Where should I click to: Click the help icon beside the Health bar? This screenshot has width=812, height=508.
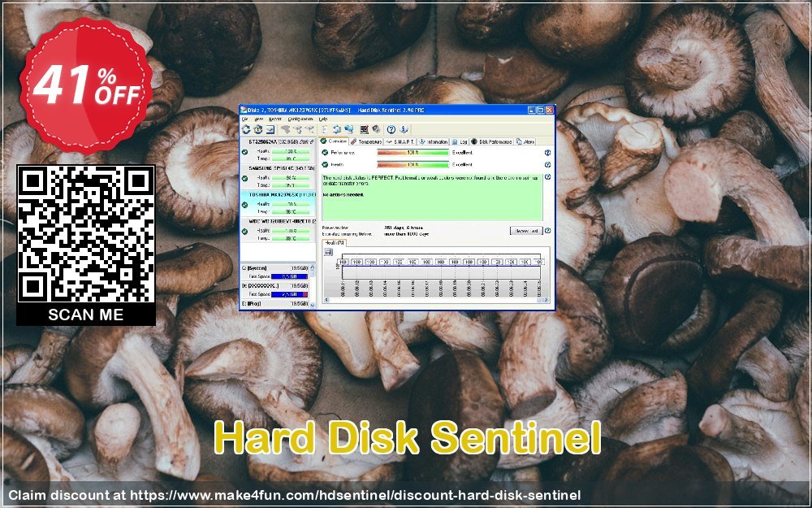(x=548, y=165)
